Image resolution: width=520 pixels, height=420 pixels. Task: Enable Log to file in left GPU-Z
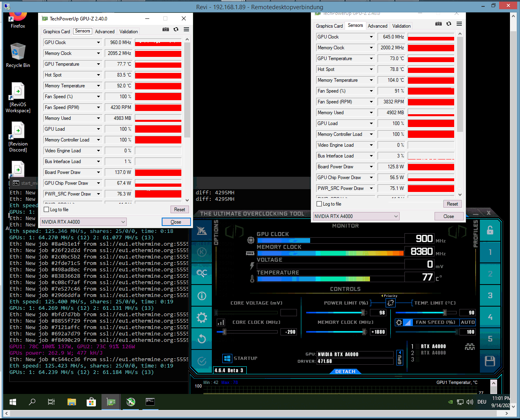tap(47, 210)
